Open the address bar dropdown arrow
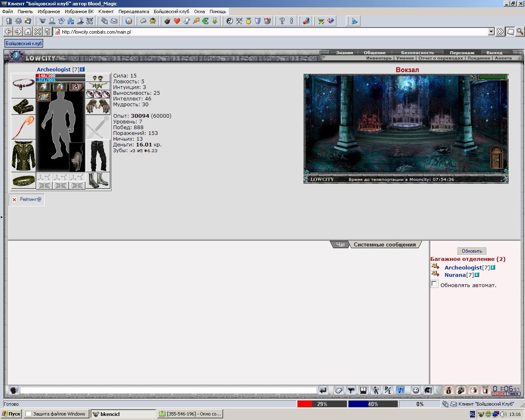The width and height of the screenshot is (525, 420). 491,32
